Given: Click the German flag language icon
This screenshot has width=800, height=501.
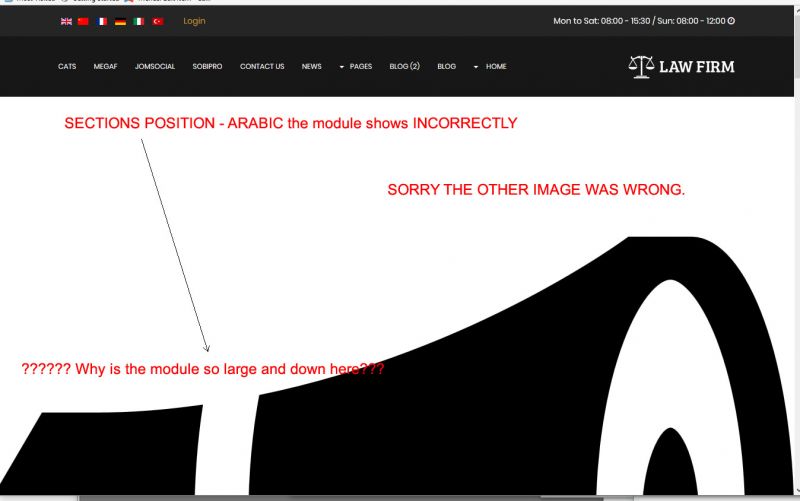Looking at the screenshot, I should pyautogui.click(x=120, y=21).
